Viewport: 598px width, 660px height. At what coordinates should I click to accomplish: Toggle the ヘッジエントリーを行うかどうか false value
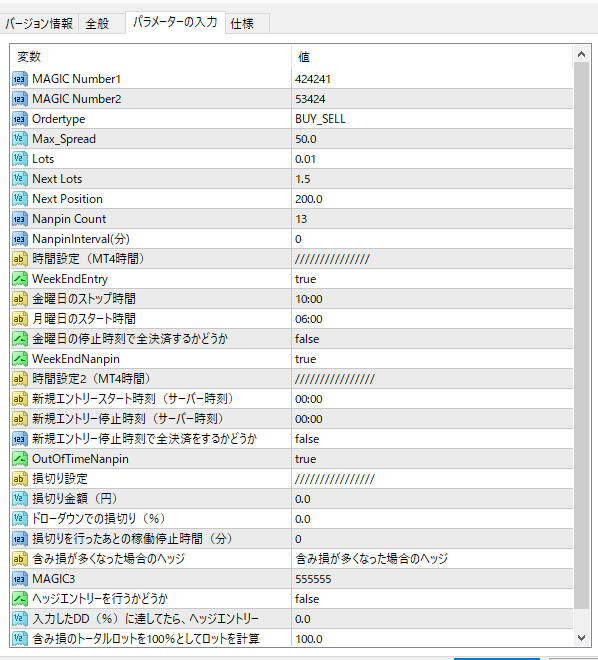(x=432, y=599)
